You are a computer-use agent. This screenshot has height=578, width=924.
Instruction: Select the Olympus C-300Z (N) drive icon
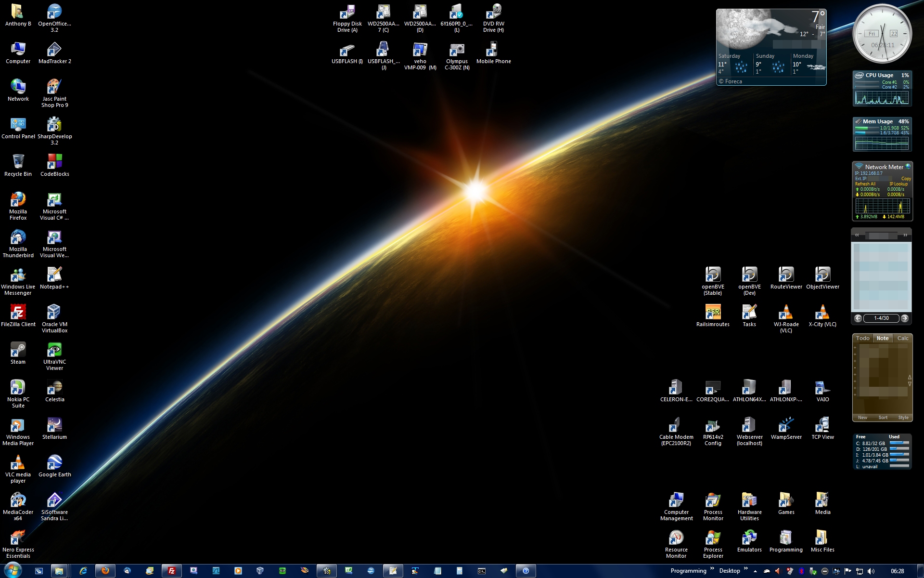[x=457, y=50]
